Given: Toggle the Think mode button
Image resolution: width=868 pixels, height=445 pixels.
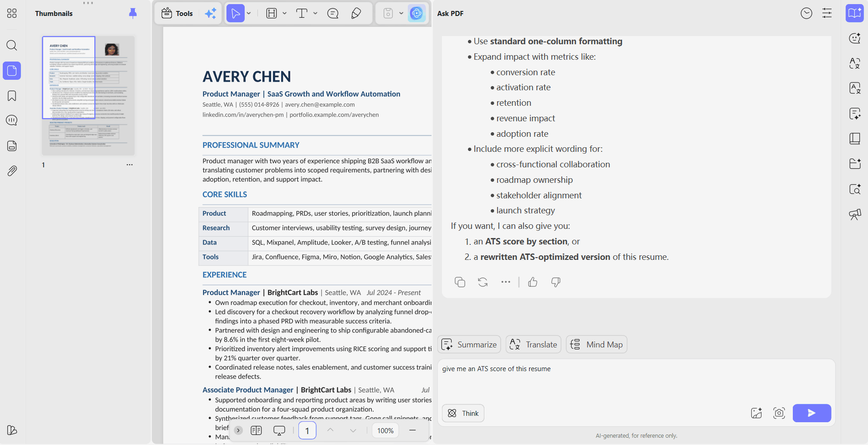Looking at the screenshot, I should (463, 413).
